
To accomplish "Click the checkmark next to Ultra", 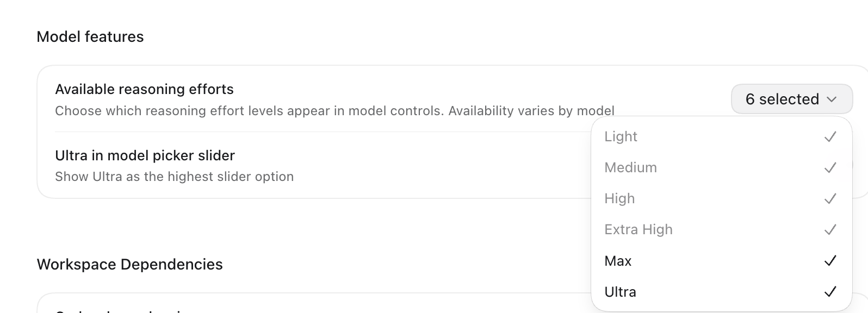I will point(830,292).
